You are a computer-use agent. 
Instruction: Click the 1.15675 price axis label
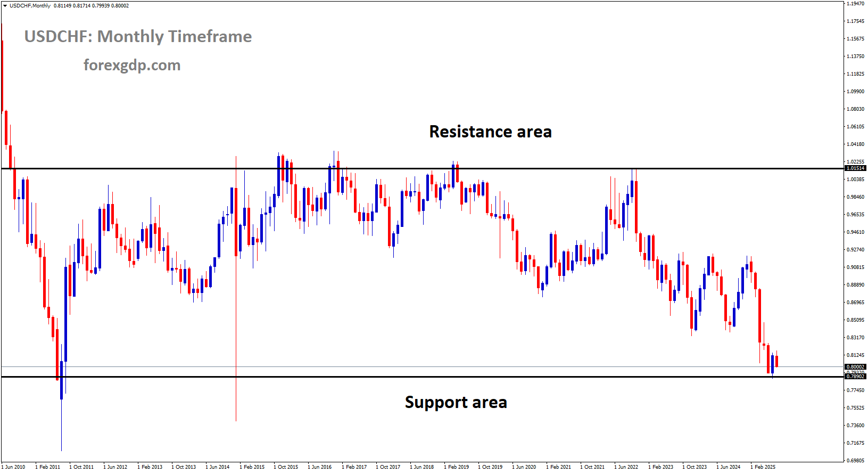[x=855, y=39]
